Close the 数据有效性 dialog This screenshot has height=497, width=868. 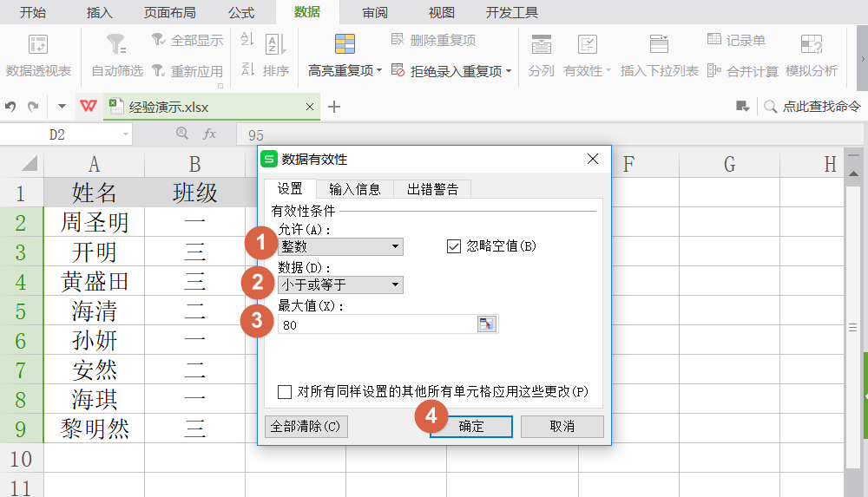[592, 160]
